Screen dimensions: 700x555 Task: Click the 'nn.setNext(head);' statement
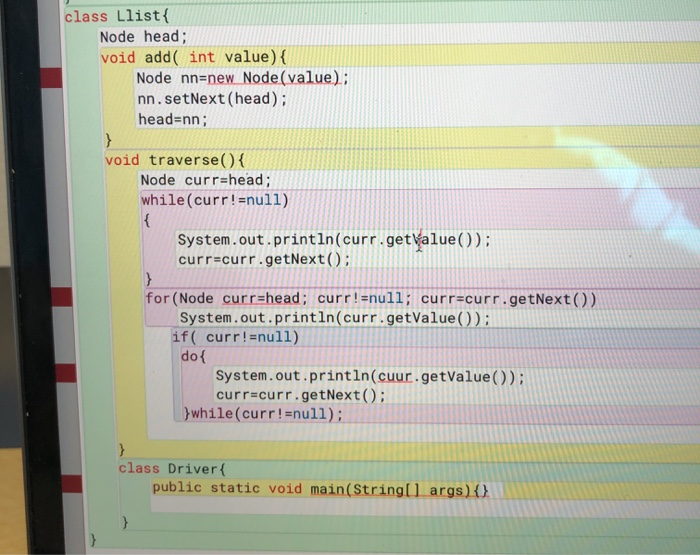212,99
